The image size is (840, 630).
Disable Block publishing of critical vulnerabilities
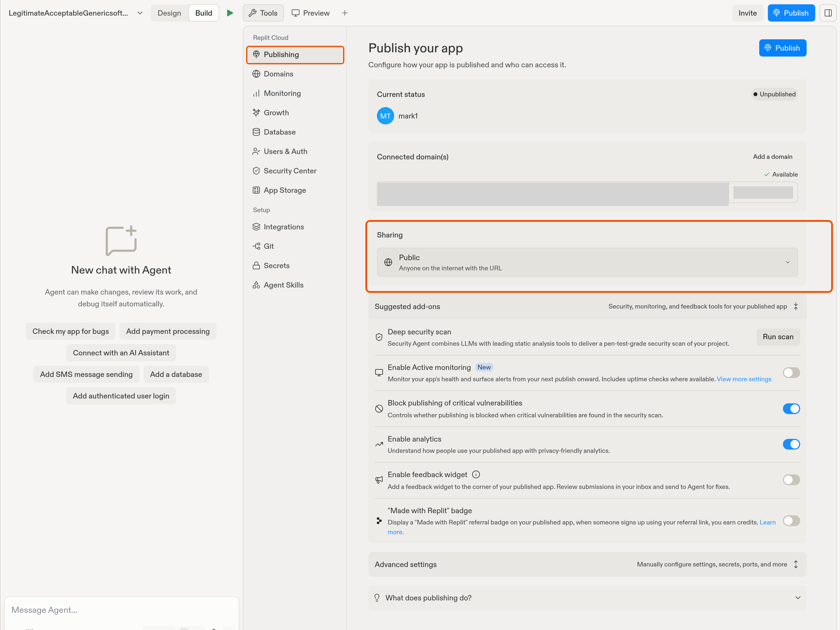coord(791,409)
